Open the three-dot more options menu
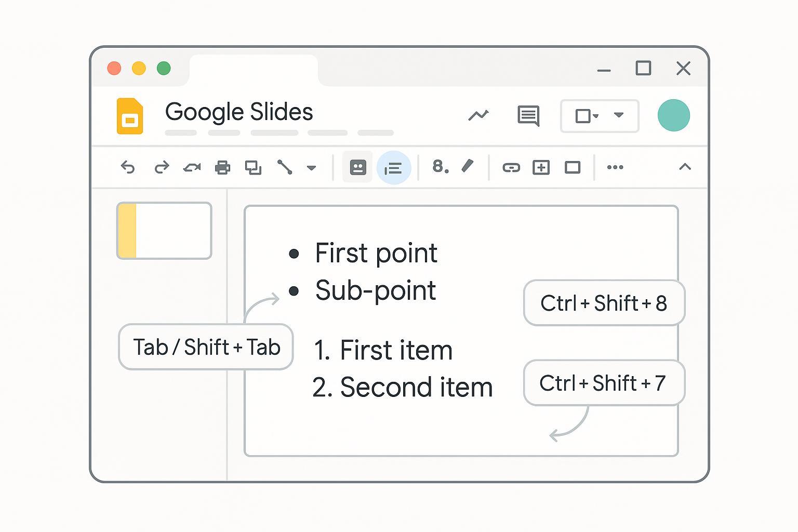Viewport: 798px width, 532px height. click(615, 167)
